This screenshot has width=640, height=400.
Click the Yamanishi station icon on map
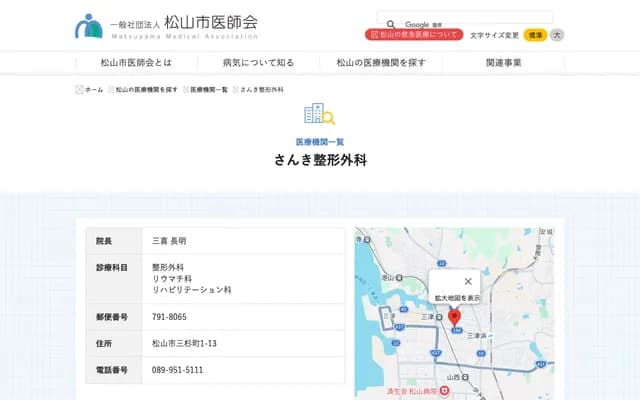tap(468, 377)
